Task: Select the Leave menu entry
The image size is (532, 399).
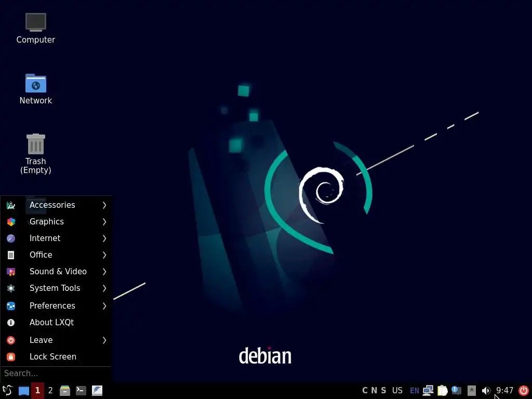Action: pyautogui.click(x=56, y=340)
